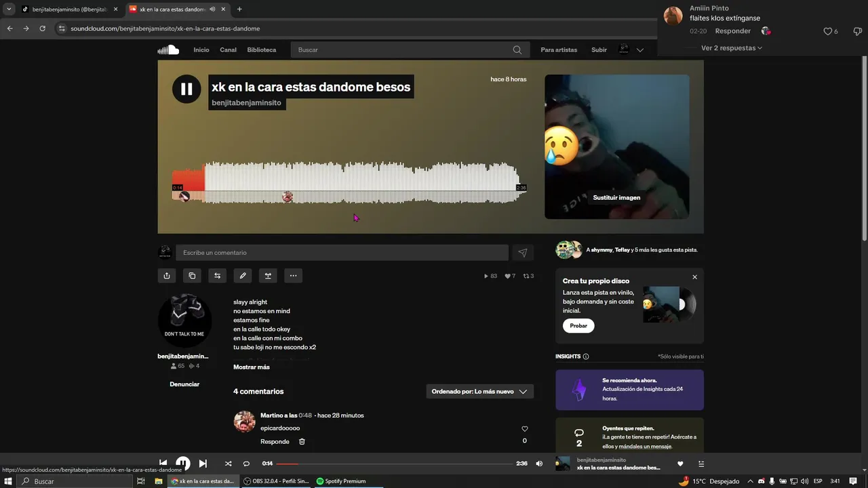This screenshot has width=868, height=488.
Task: Go to the Inicio menu item
Action: click(201, 49)
